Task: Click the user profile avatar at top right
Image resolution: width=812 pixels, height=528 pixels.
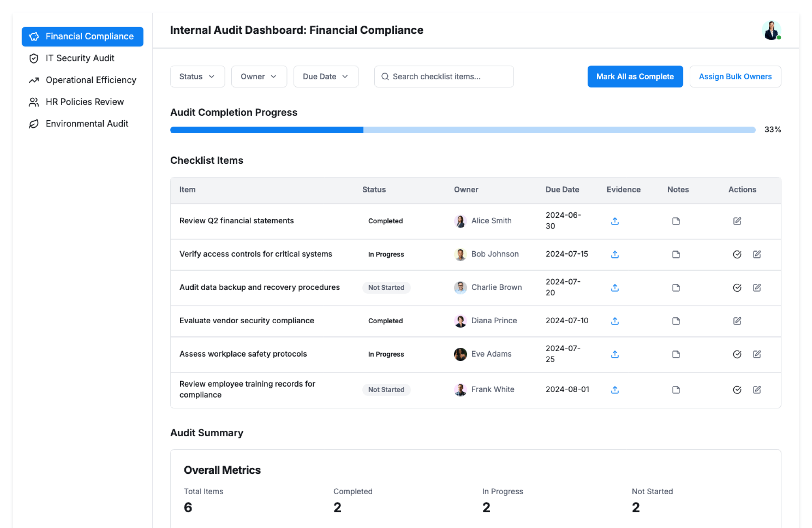Action: click(x=771, y=30)
